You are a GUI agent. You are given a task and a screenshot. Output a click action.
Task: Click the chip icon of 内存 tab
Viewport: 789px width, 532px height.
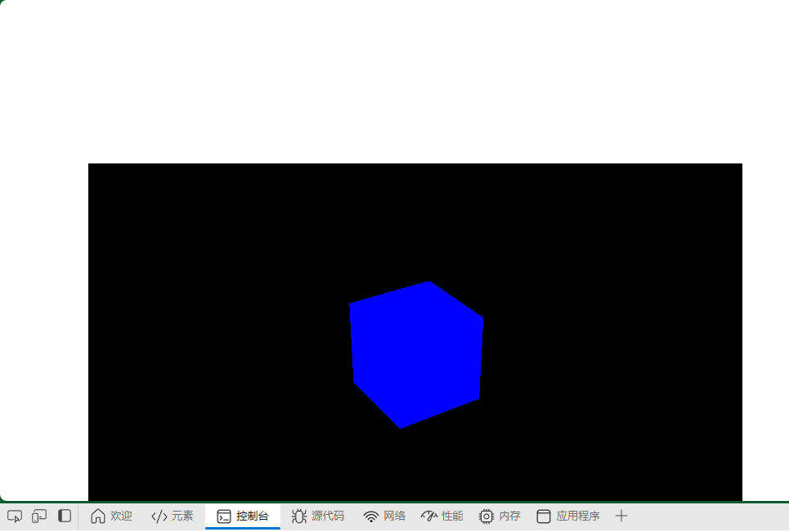tap(486, 516)
